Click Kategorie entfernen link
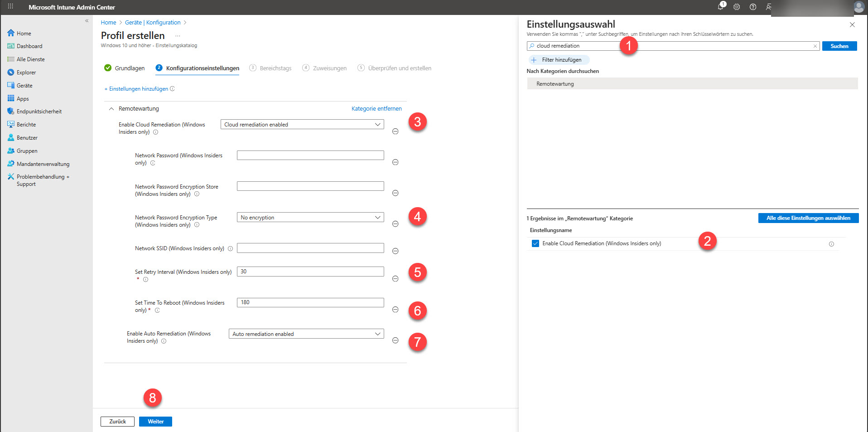 click(x=376, y=109)
